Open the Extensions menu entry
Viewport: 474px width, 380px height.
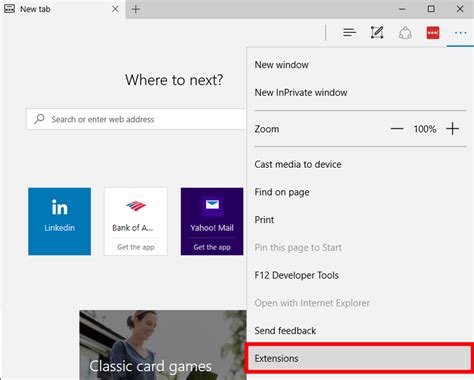point(359,358)
